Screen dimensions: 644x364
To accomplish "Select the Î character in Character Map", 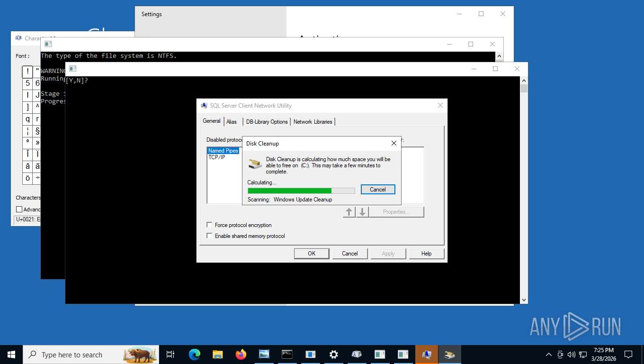I will tap(27, 155).
